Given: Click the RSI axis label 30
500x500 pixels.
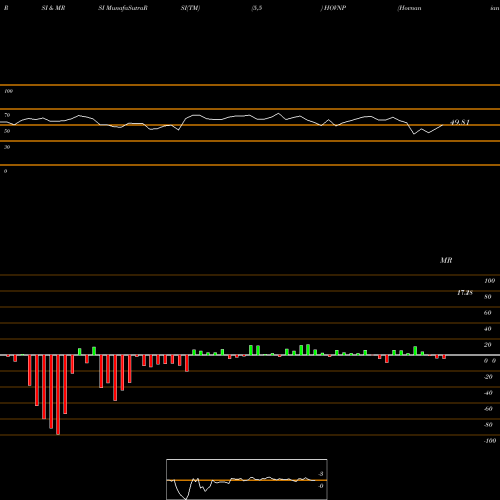Looking at the screenshot, I should 7,147.
